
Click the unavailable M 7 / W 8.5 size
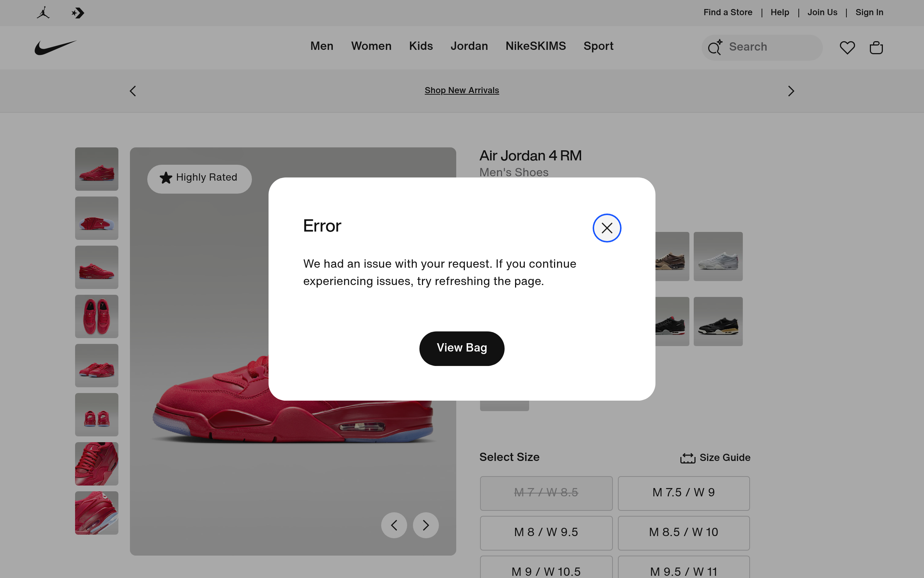point(546,493)
